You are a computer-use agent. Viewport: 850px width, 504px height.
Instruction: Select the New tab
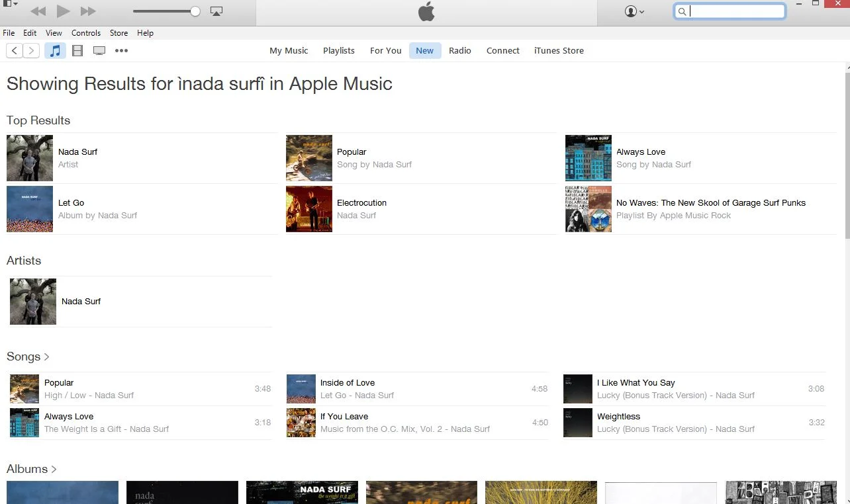coord(425,50)
